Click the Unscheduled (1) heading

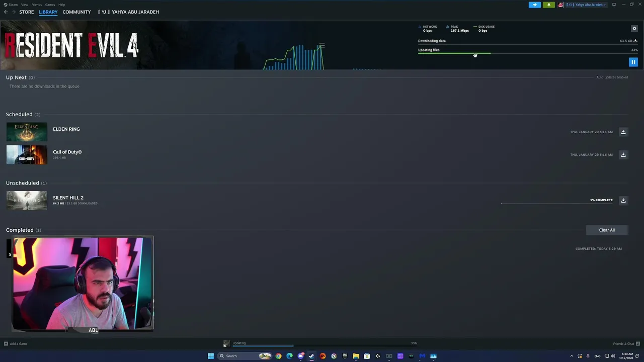coord(26,183)
